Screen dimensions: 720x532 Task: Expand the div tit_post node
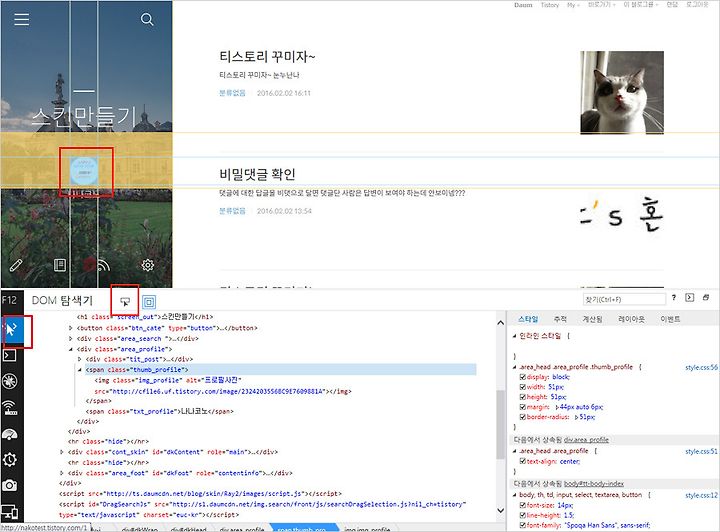click(x=80, y=359)
